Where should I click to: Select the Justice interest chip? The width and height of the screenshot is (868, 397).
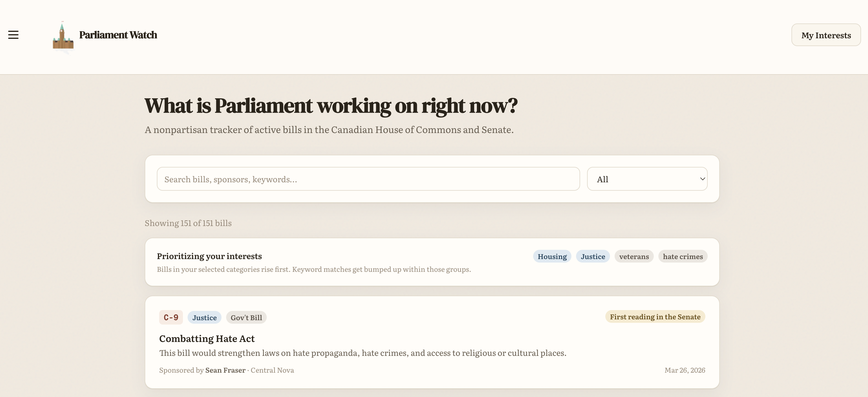click(593, 256)
